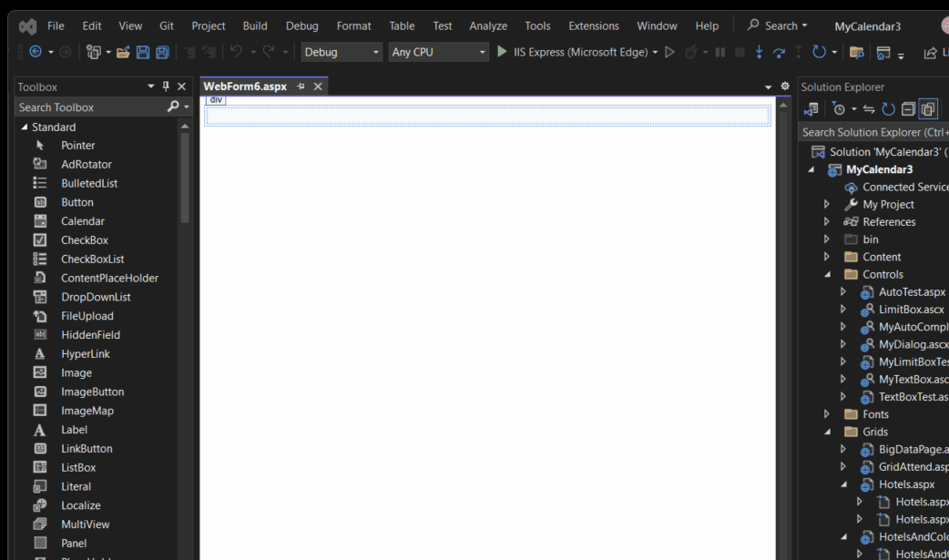Open the Any CPU platform dropdown

[x=484, y=52]
